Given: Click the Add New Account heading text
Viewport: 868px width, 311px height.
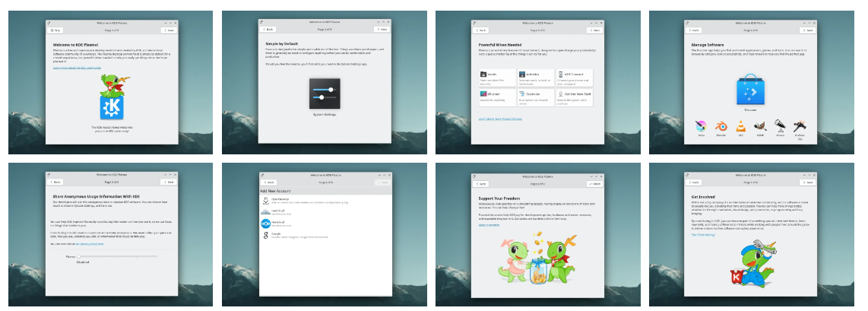Looking at the screenshot, I should (x=276, y=191).
